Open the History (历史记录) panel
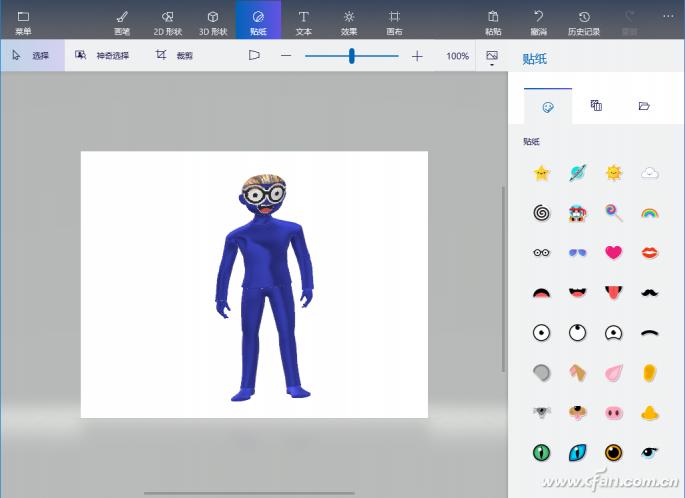 pos(584,21)
